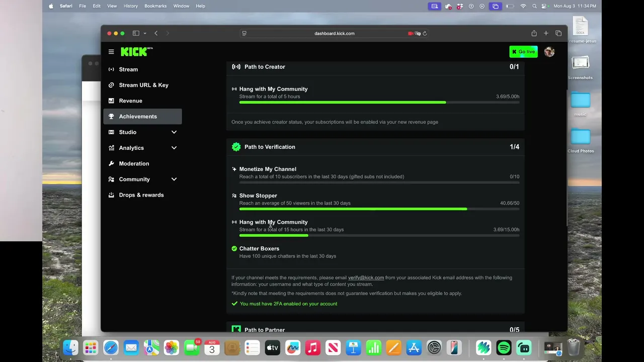Image resolution: width=644 pixels, height=362 pixels.
Task: Select the Screenshots desktop folder
Action: tap(580, 67)
